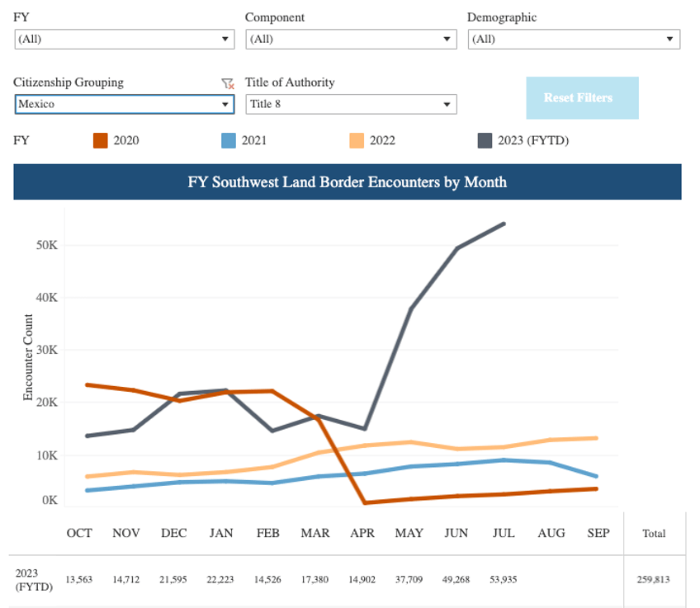Click the 14,712 November value cell

pos(126,580)
